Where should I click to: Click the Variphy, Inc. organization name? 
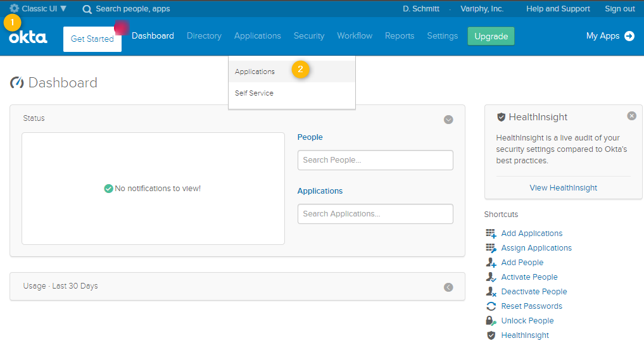point(482,9)
